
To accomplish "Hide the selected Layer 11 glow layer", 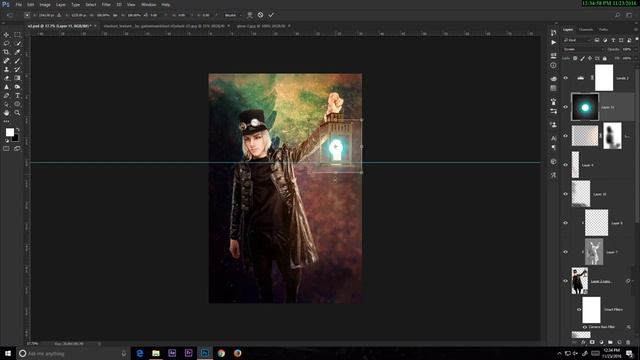I will coord(566,107).
